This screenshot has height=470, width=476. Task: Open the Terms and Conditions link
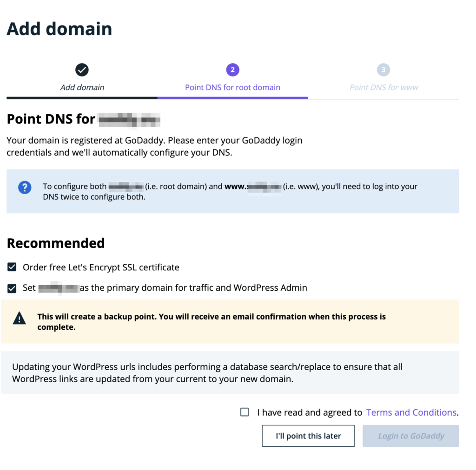pyautogui.click(x=411, y=412)
